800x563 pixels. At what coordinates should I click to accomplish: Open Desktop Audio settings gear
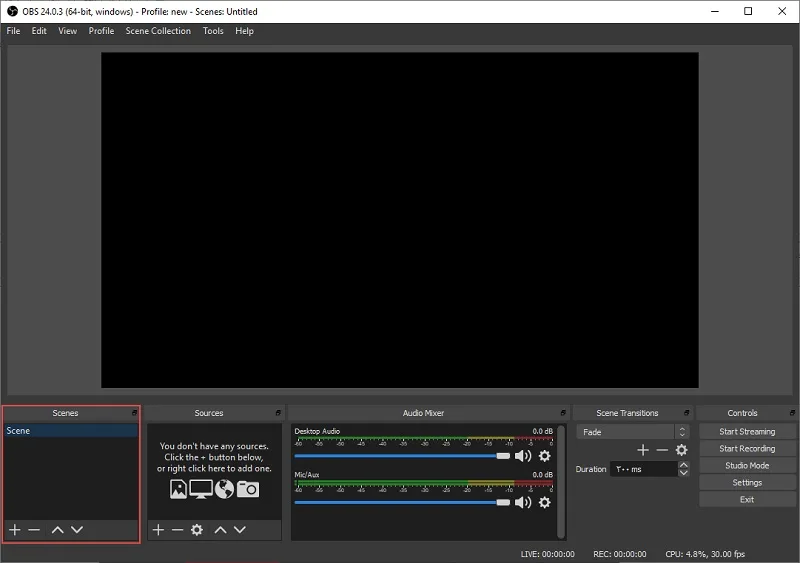coord(545,456)
